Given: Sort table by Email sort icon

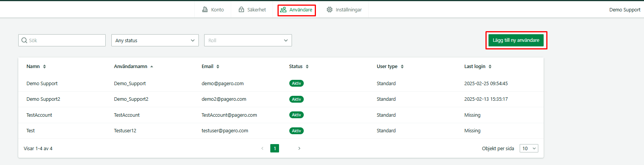Looking at the screenshot, I should pyautogui.click(x=218, y=67).
